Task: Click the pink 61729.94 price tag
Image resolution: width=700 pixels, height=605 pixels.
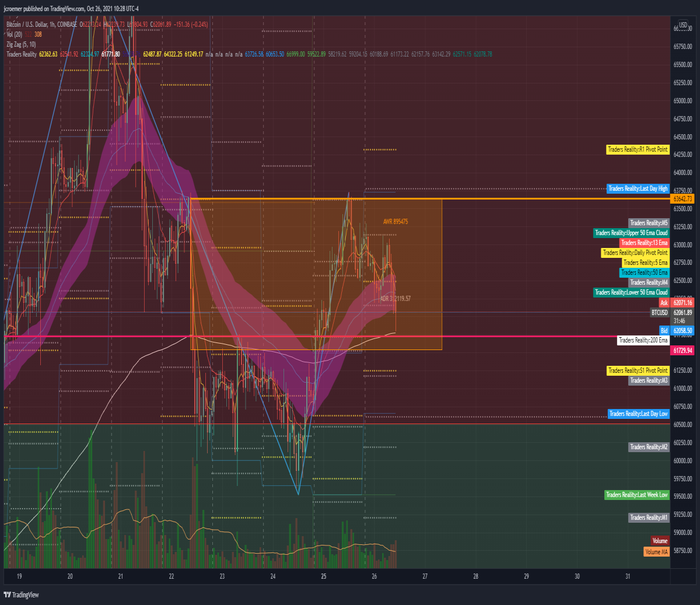Action: pos(682,351)
